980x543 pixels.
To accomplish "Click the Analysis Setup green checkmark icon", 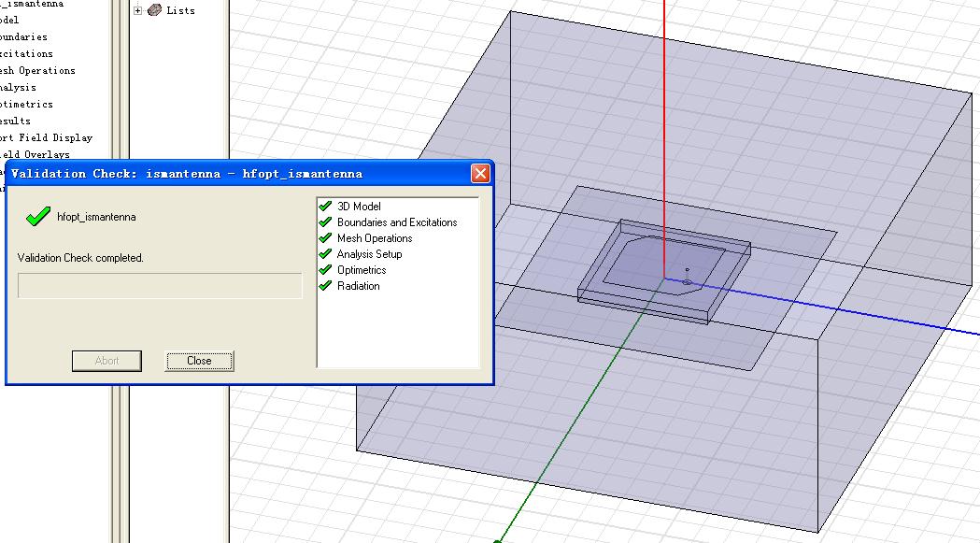I will [325, 253].
